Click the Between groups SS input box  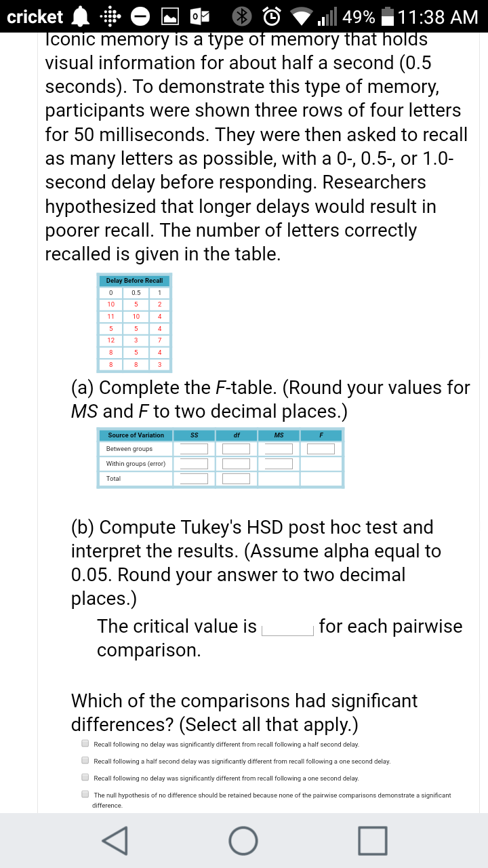point(194,449)
